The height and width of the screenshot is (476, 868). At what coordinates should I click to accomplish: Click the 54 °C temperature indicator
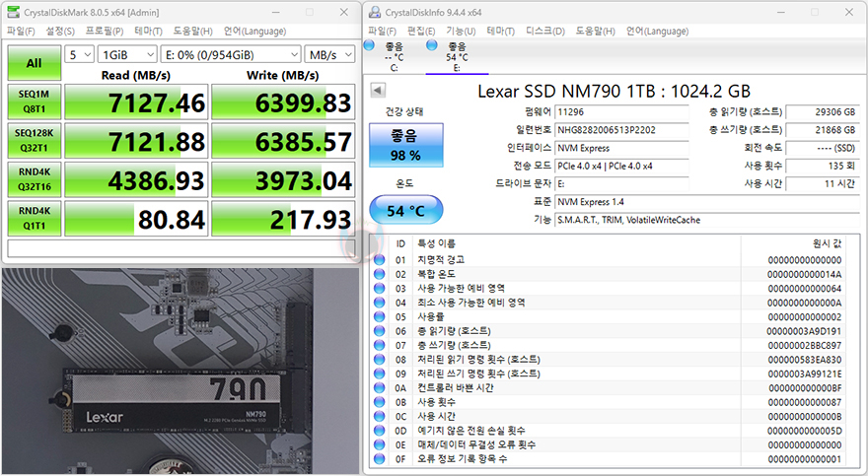click(406, 211)
